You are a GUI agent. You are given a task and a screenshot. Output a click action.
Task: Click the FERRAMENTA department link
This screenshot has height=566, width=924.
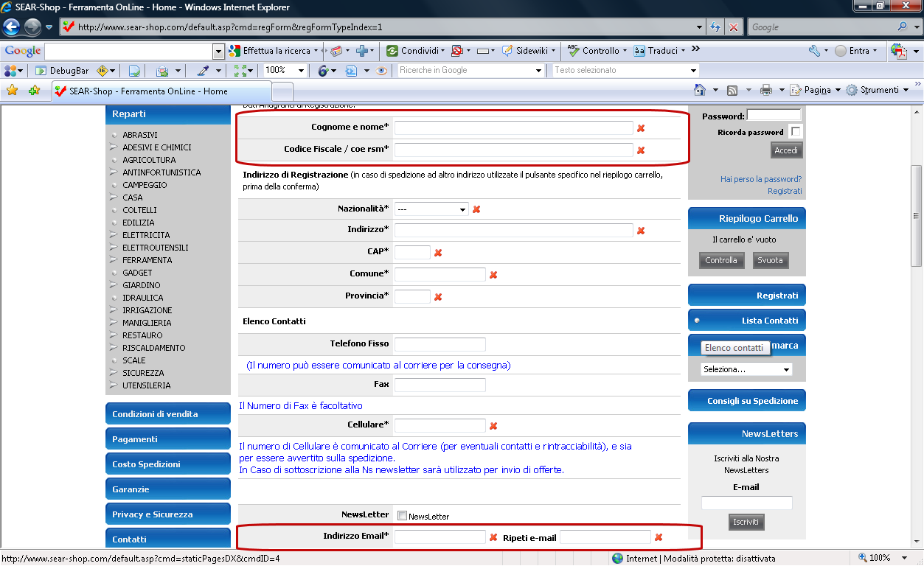coord(147,260)
